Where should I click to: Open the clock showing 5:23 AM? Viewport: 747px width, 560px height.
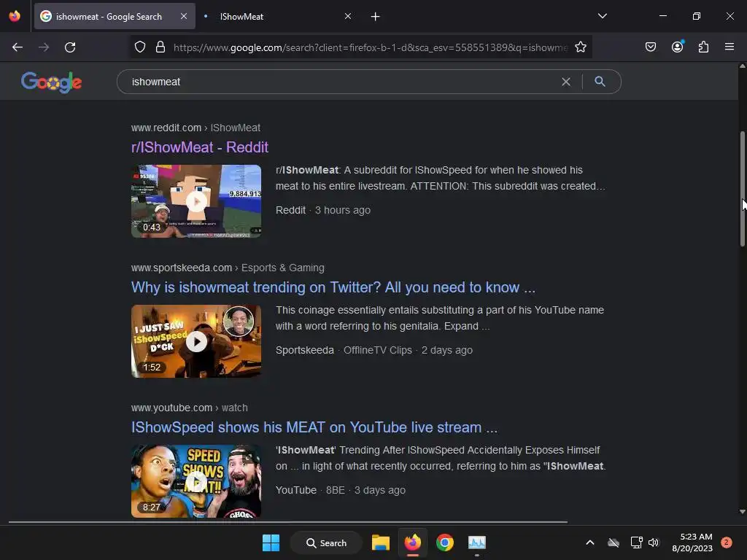pyautogui.click(x=692, y=542)
